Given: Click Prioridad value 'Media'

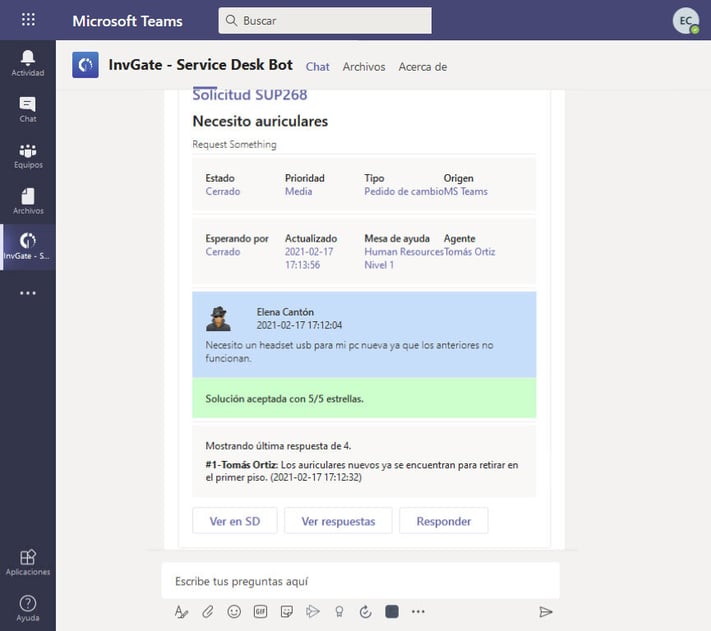Looking at the screenshot, I should coord(298,191).
